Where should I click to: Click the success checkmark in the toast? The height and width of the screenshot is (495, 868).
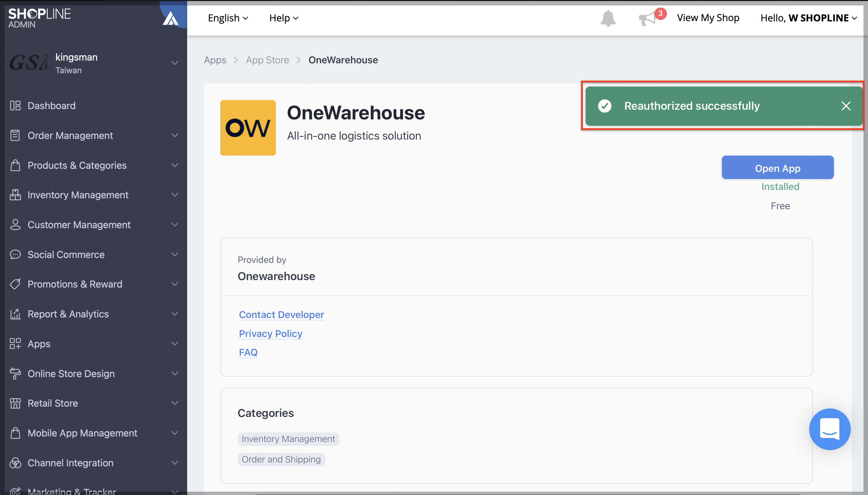coord(605,106)
